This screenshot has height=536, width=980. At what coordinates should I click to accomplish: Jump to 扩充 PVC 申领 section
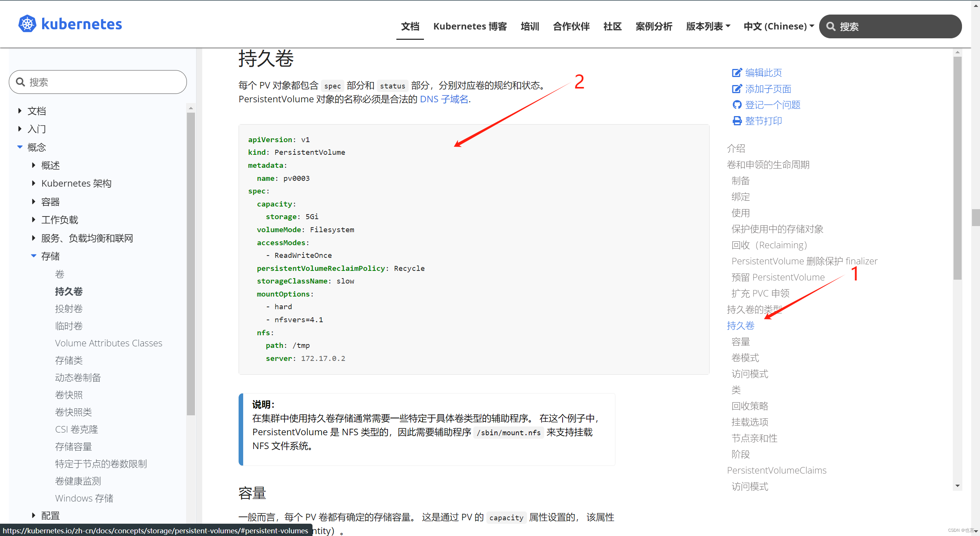761,293
